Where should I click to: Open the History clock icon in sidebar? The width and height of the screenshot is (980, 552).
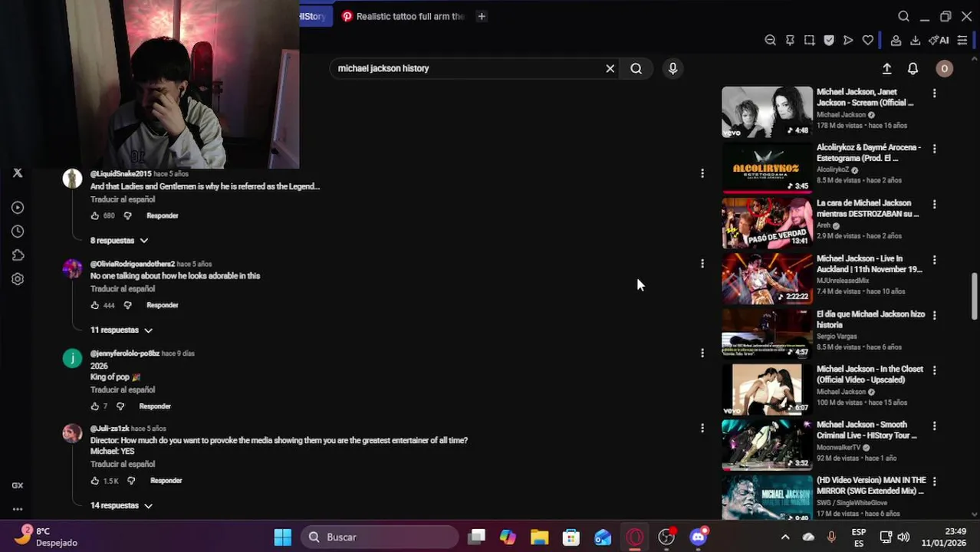(18, 232)
